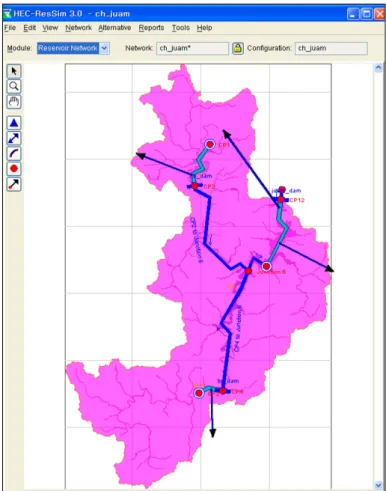Screen dimensions: 386x491
Task: Toggle the network lock icon
Action: [238, 48]
